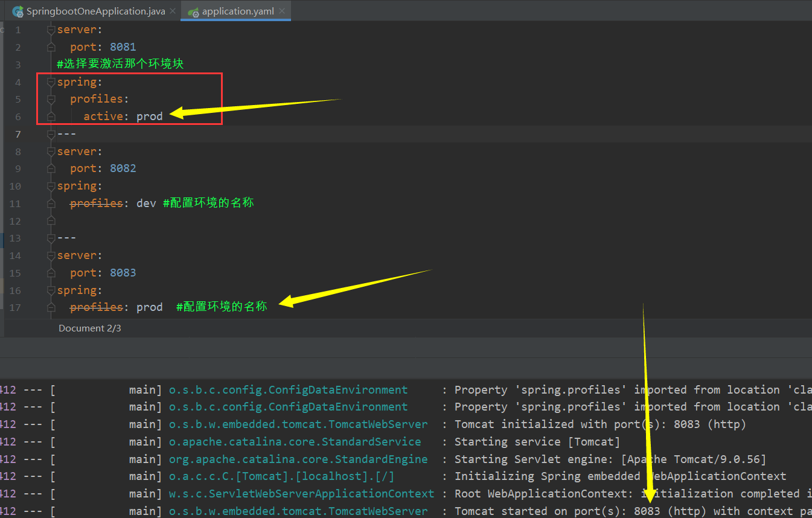This screenshot has width=812, height=518.
Task: Click the 'prod' value on line 6
Action: pyautogui.click(x=150, y=117)
